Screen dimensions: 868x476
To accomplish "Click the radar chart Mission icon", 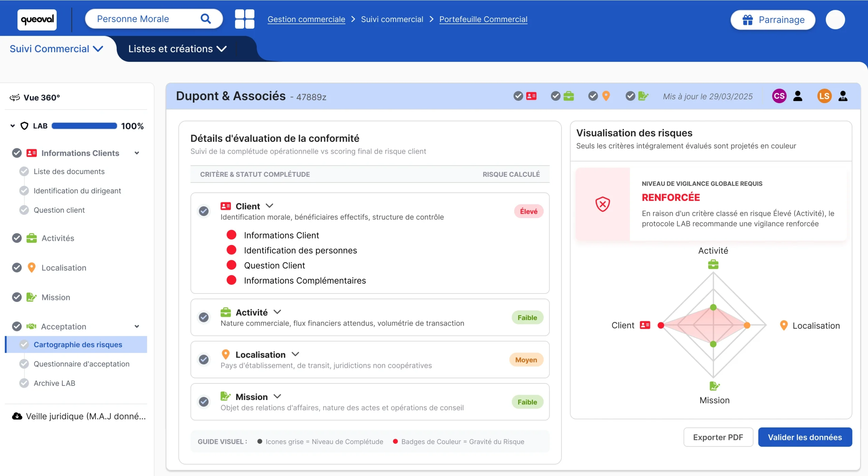I will click(x=714, y=386).
